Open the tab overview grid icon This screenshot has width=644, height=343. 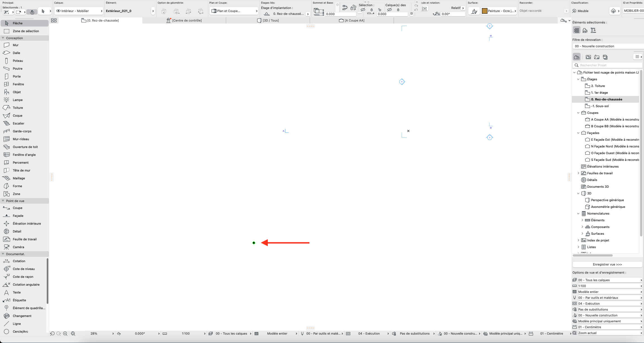(x=54, y=20)
